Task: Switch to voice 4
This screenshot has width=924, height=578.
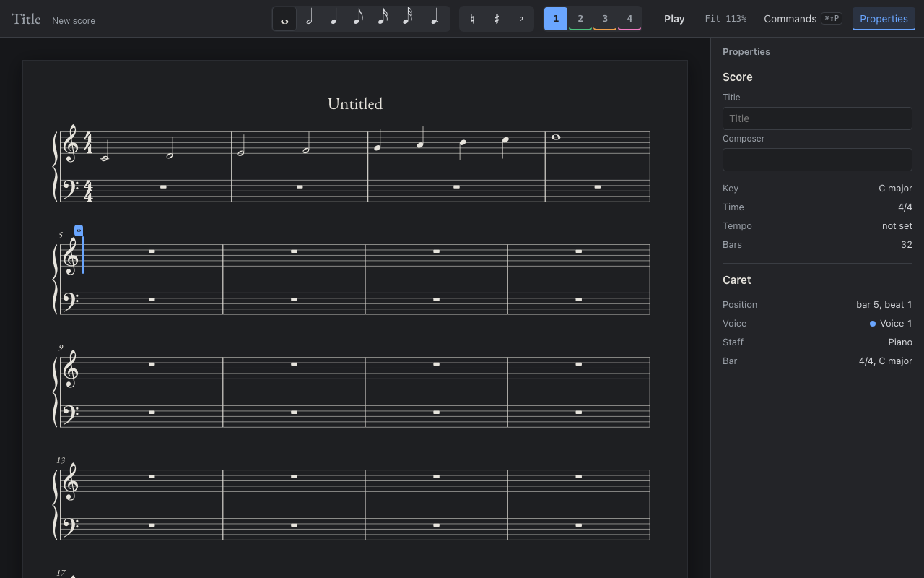Action: point(629,19)
